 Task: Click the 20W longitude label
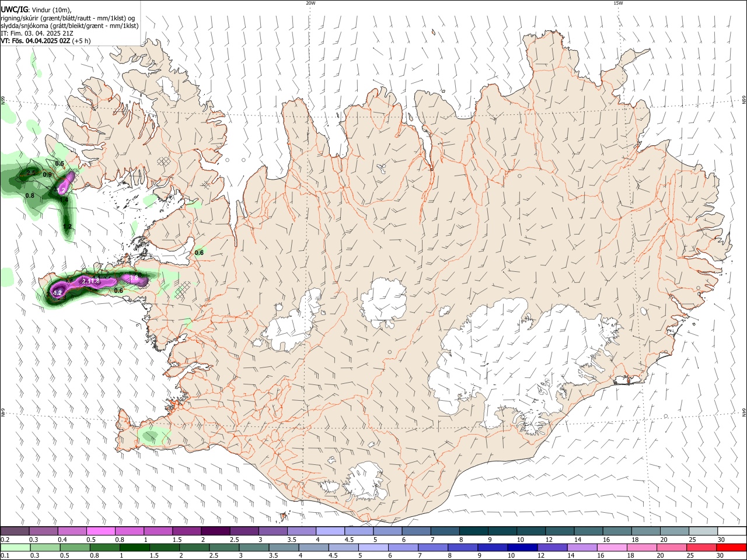[x=310, y=3]
